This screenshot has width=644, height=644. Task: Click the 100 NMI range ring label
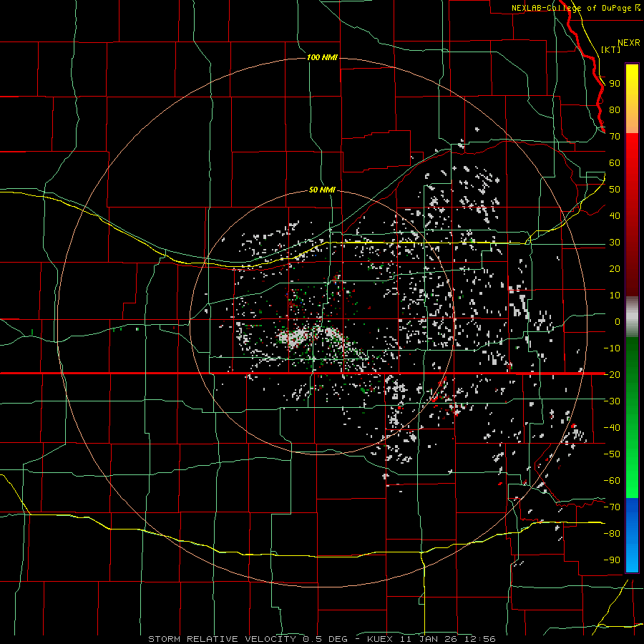click(x=322, y=57)
